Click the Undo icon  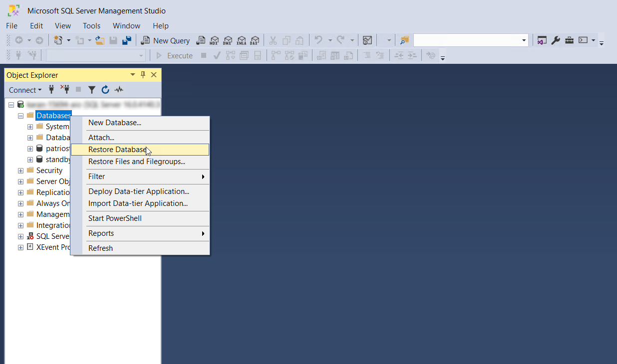coord(318,40)
